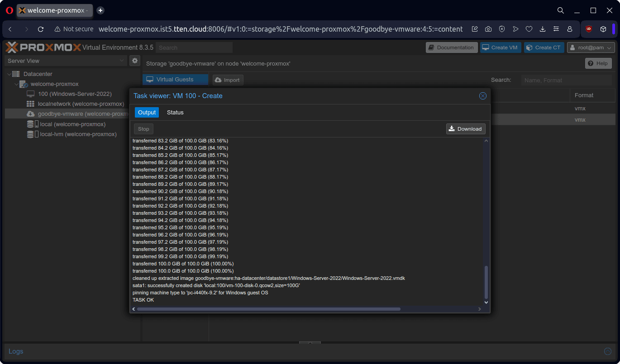Click the Name, Format search field

[x=566, y=80]
